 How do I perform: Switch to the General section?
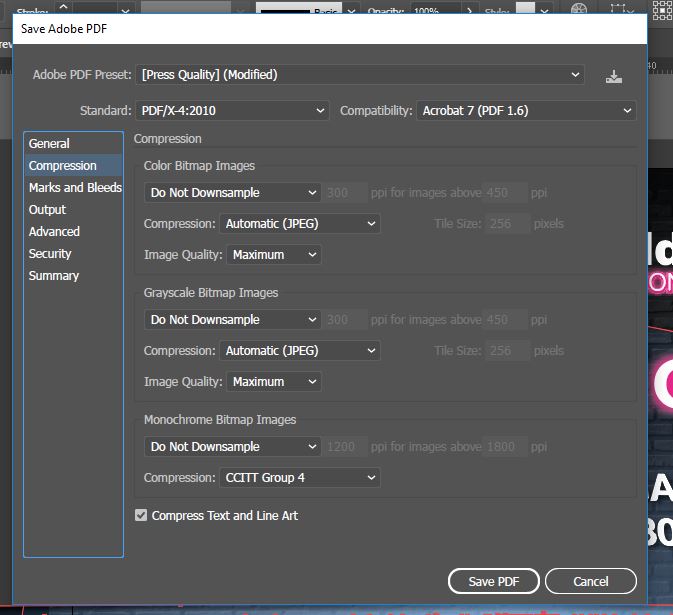(49, 144)
